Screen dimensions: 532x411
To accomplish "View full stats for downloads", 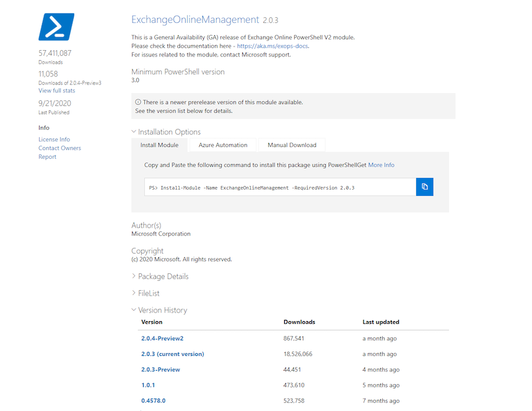I will tap(56, 91).
